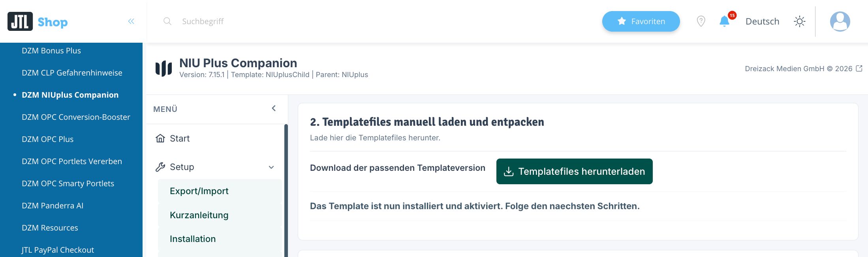The image size is (868, 257).
Task: Click "Download der passenden Templateversion" label
Action: tap(398, 168)
